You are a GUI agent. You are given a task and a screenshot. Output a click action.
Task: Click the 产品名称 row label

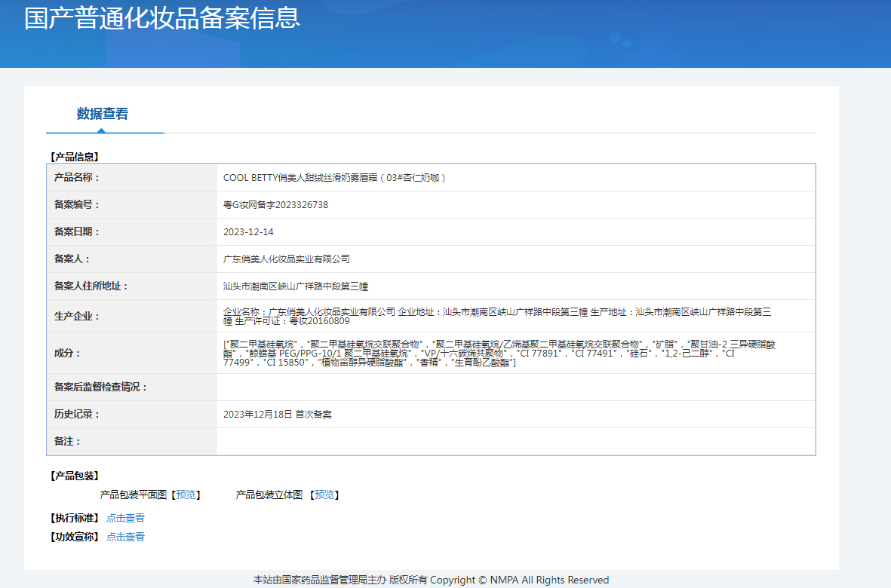coord(77,178)
